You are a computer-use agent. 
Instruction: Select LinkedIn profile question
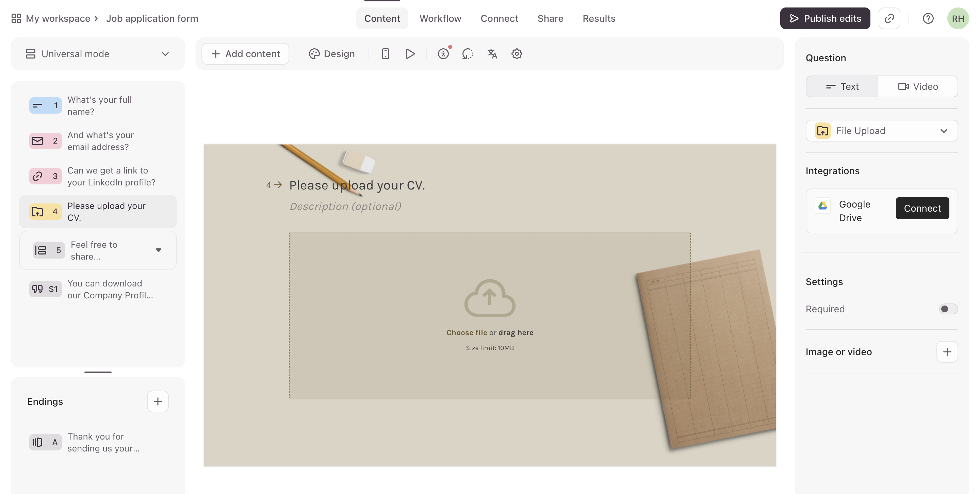pos(98,176)
